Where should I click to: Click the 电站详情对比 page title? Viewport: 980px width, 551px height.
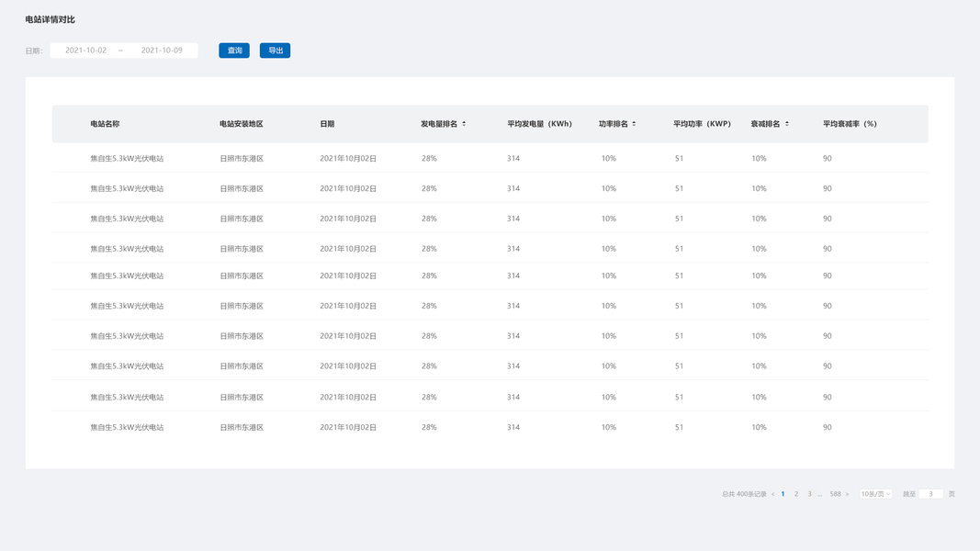click(50, 19)
